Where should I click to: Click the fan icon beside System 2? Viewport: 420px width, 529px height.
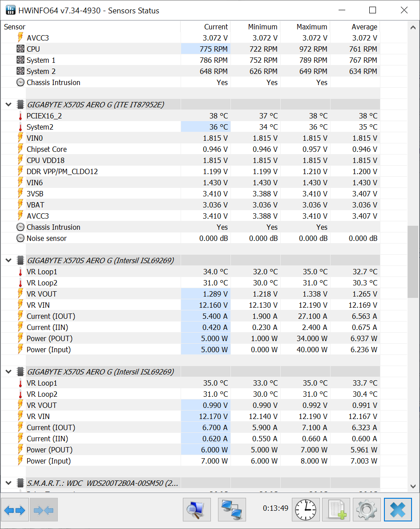(20, 71)
